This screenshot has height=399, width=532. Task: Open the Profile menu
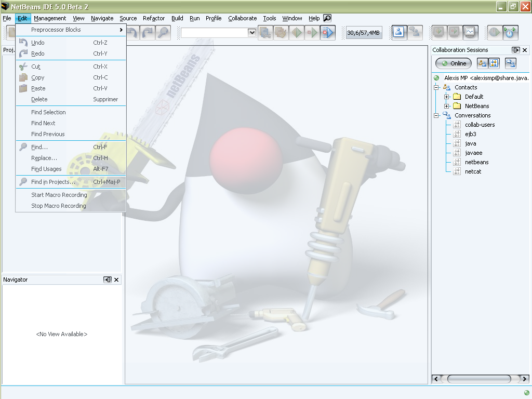214,18
